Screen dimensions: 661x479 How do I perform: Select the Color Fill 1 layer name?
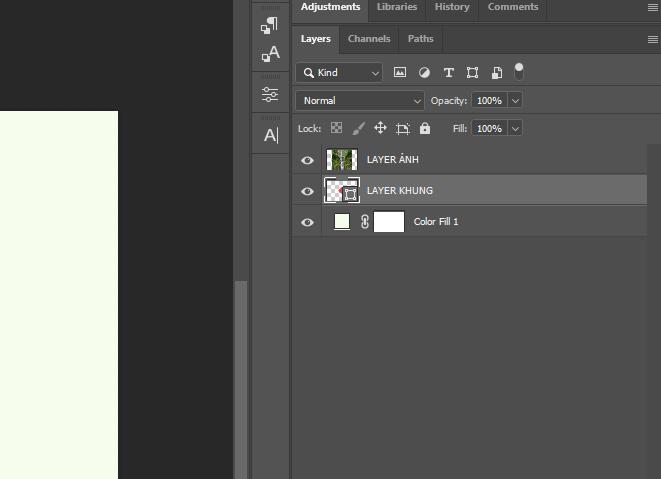436,222
